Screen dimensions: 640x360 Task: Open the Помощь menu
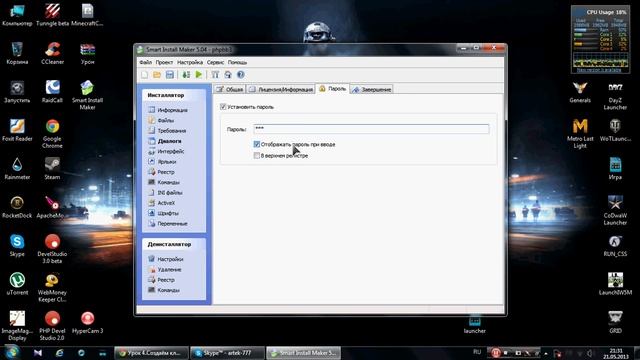[237, 62]
